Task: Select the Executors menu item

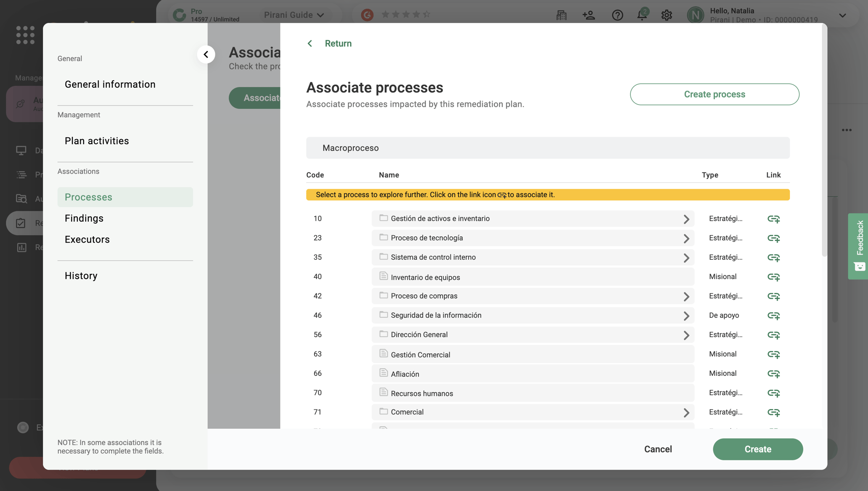Action: [87, 239]
